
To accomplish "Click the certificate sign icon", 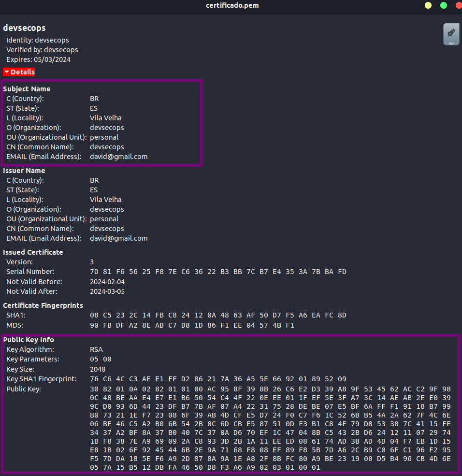I will pyautogui.click(x=451, y=34).
